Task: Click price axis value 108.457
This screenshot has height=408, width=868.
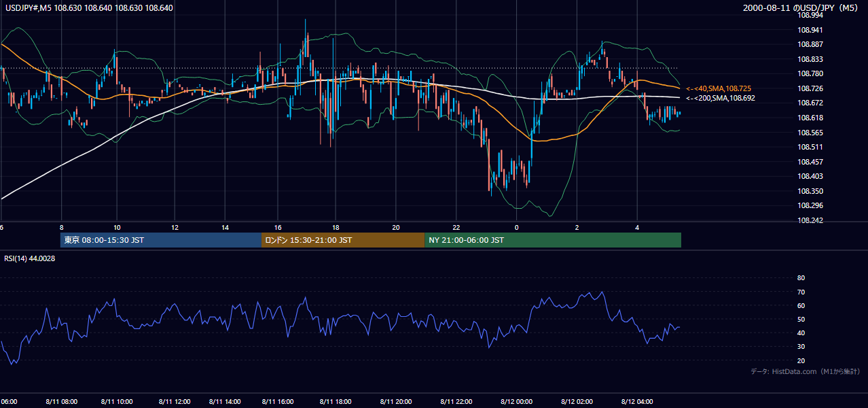Action: point(810,162)
